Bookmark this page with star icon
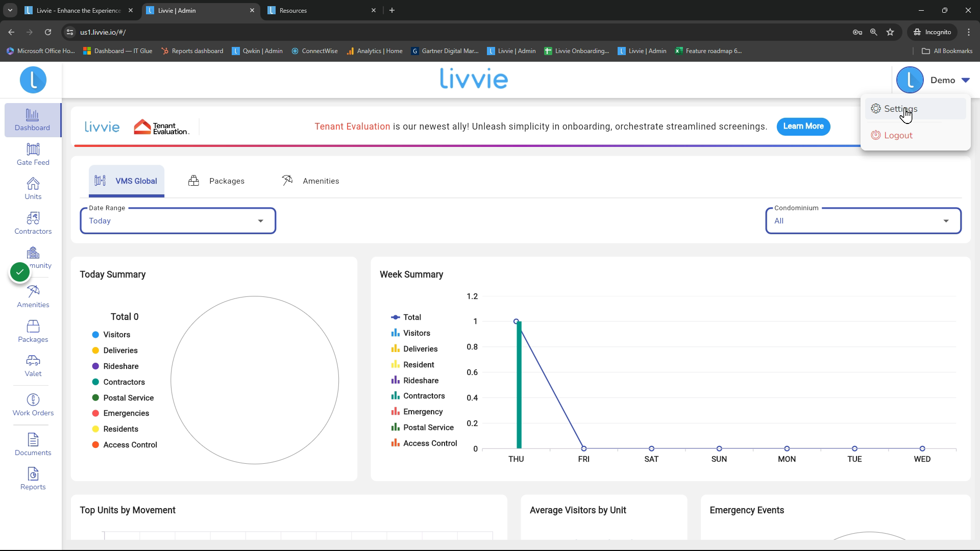Image resolution: width=980 pixels, height=551 pixels. point(890,32)
